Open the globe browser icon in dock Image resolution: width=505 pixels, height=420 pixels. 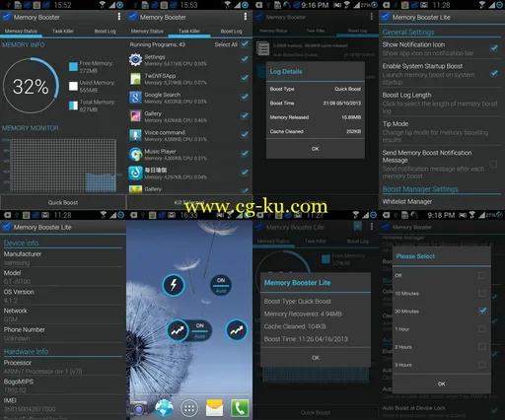tap(164, 408)
